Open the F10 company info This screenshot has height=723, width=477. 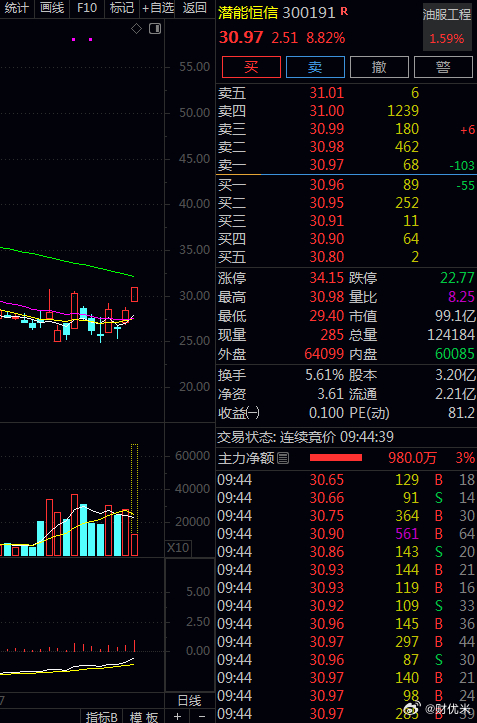87,8
